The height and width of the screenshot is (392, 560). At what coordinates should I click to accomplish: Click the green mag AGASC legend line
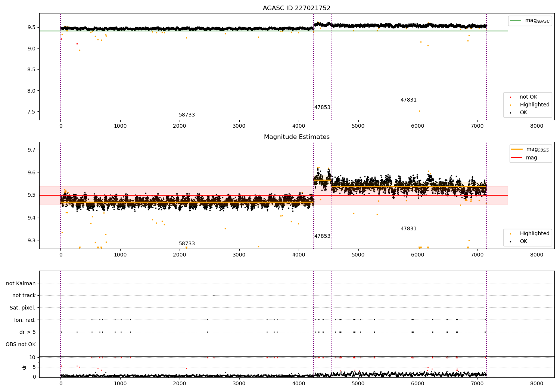pyautogui.click(x=516, y=21)
